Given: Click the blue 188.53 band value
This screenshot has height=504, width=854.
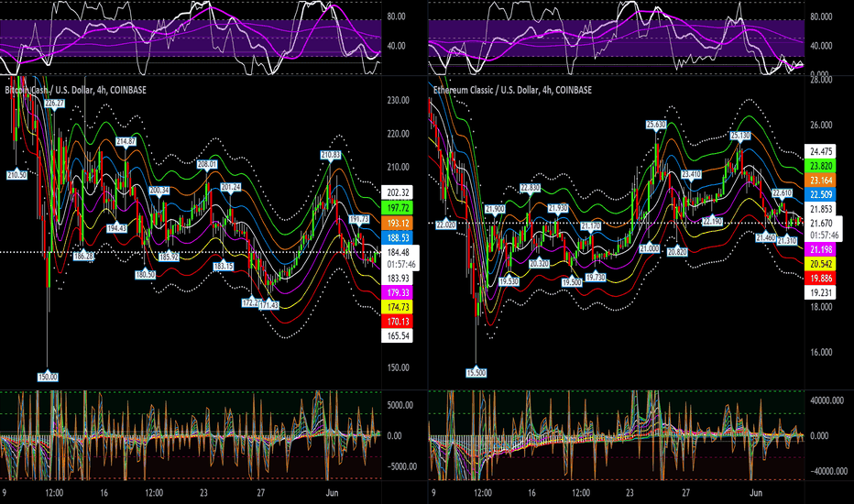Looking at the screenshot, I should [398, 237].
